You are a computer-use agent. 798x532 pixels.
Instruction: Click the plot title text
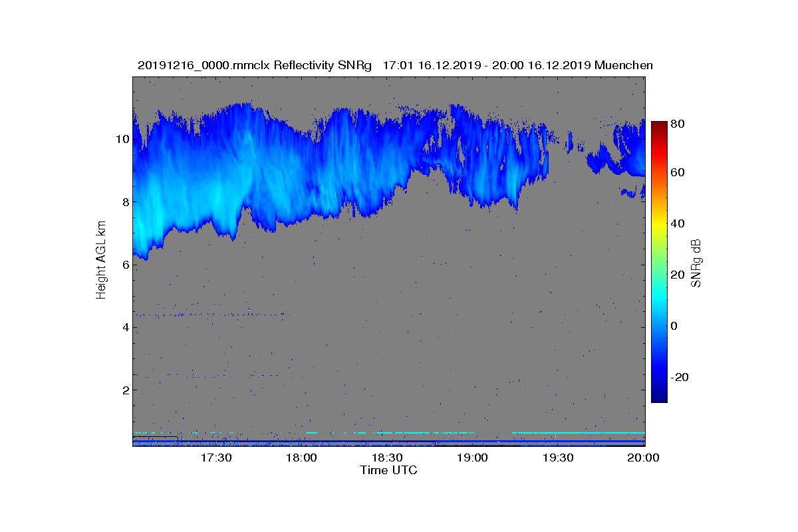point(395,65)
